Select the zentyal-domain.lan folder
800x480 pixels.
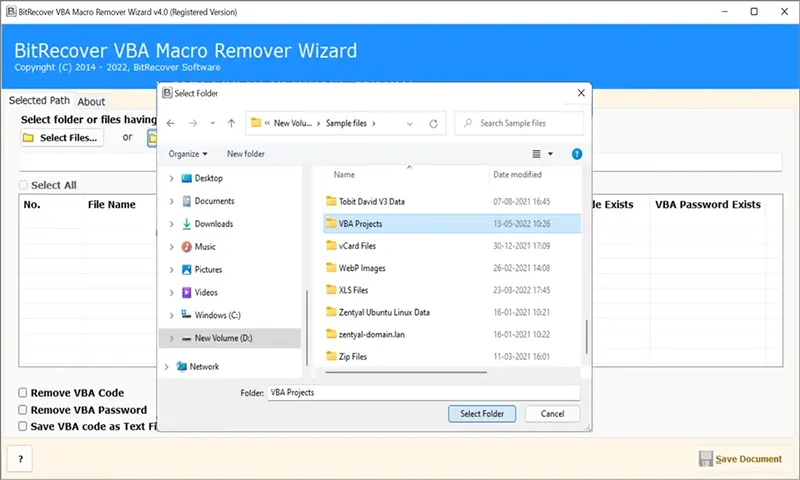click(365, 335)
